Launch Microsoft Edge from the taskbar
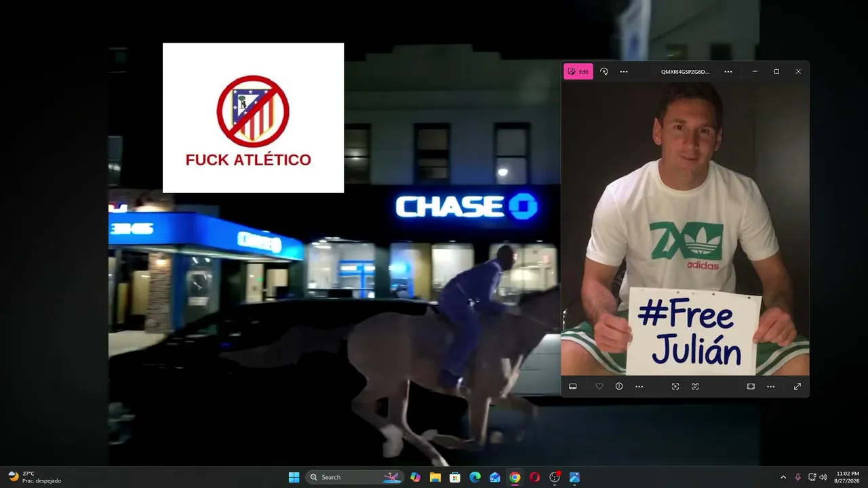The width and height of the screenshot is (868, 488). pos(475,477)
